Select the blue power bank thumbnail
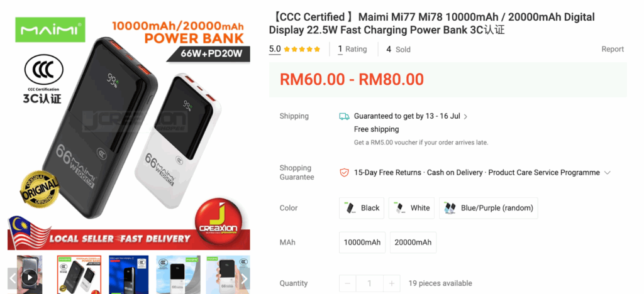This screenshot has width=644, height=294. [x=128, y=275]
